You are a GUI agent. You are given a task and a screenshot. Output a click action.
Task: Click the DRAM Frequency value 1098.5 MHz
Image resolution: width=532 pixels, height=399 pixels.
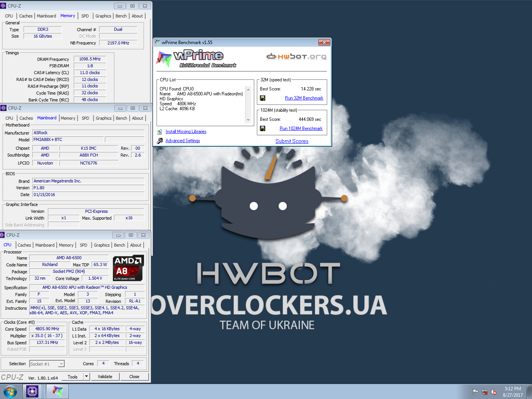[x=90, y=59]
